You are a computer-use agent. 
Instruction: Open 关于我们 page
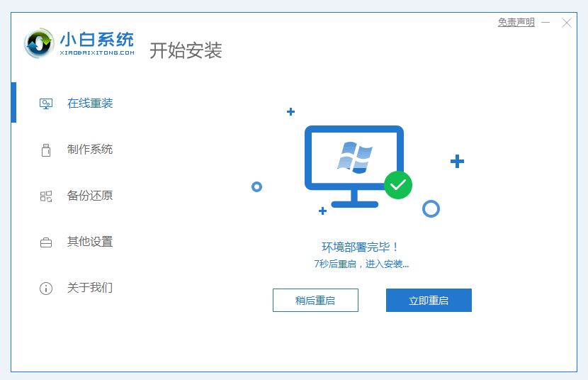click(x=90, y=288)
